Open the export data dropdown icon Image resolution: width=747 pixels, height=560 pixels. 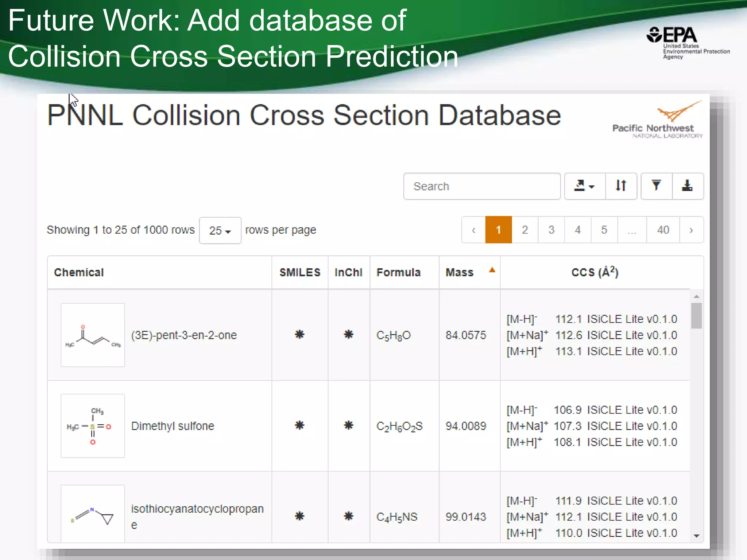[x=585, y=186]
